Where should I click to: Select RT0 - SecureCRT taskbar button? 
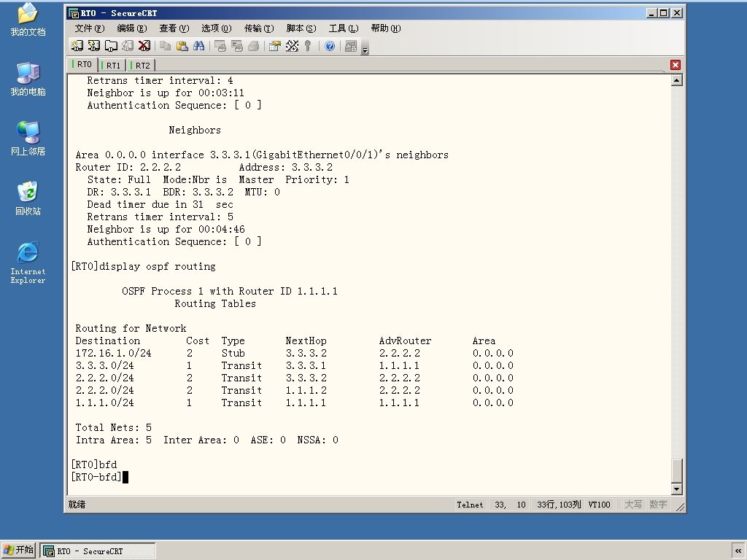point(98,551)
